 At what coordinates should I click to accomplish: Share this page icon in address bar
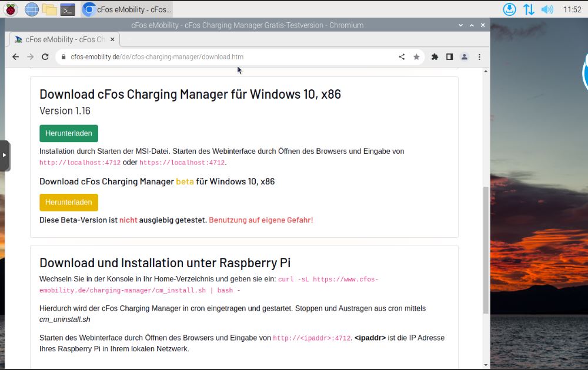coord(402,57)
